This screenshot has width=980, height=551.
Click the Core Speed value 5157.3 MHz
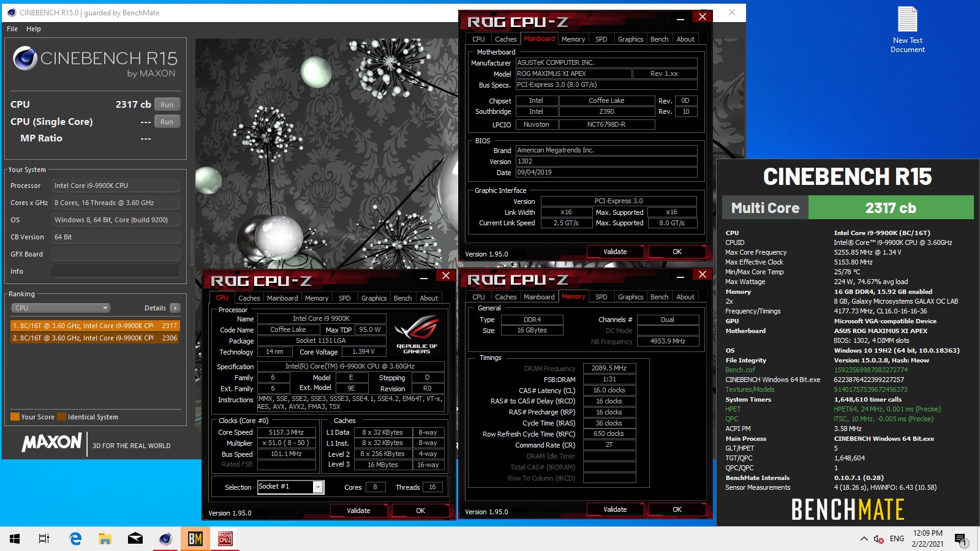(287, 432)
